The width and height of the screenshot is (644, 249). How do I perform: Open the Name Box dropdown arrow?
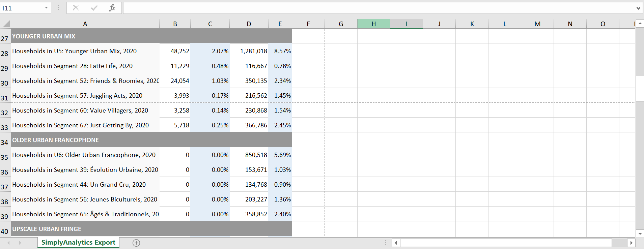[46, 8]
